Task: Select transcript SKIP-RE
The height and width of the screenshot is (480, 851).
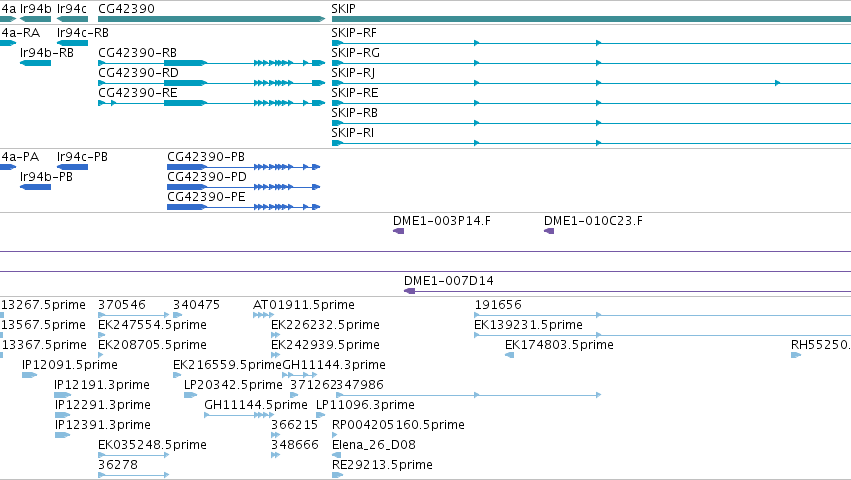Action: coord(591,103)
